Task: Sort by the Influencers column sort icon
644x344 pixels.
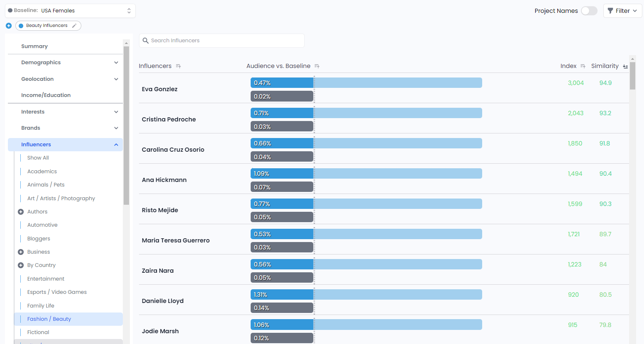Action: [178, 66]
